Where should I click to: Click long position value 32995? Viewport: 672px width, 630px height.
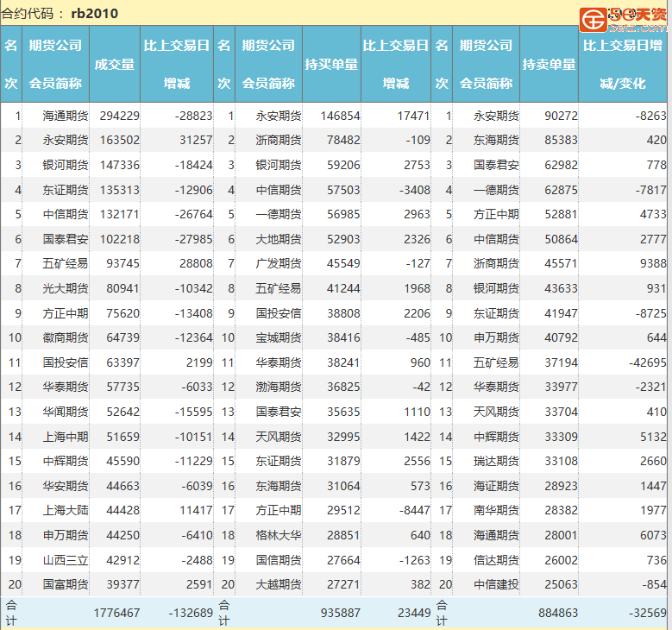point(343,437)
